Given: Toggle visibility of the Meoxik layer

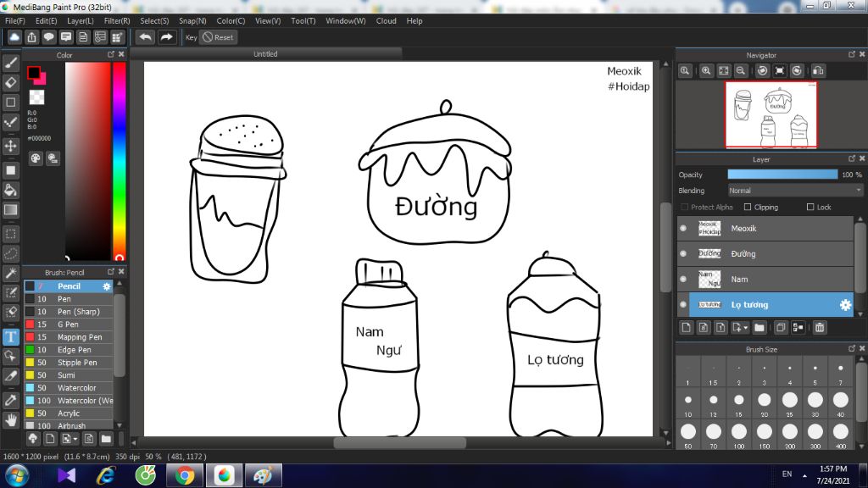Looking at the screenshot, I should [x=684, y=229].
